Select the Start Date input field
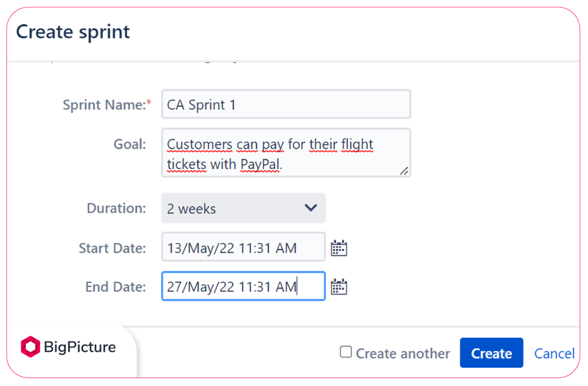The image size is (588, 386). [243, 248]
